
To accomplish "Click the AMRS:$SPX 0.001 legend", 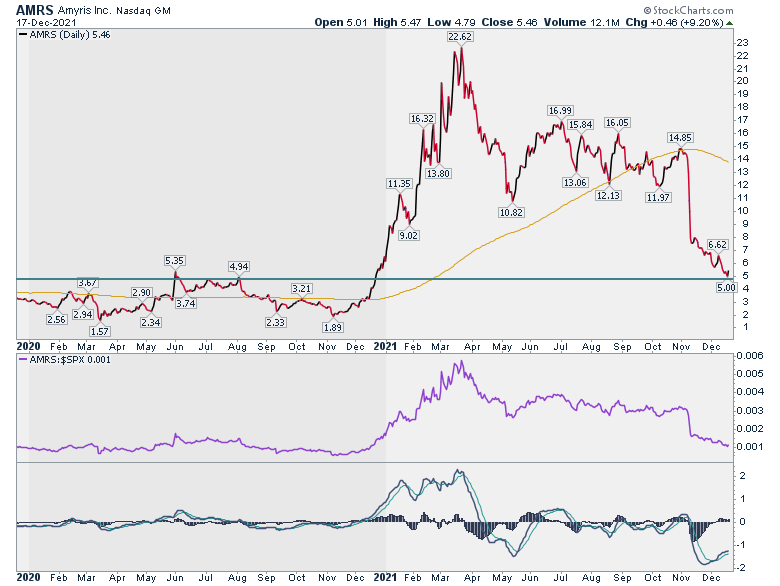I will pos(65,360).
